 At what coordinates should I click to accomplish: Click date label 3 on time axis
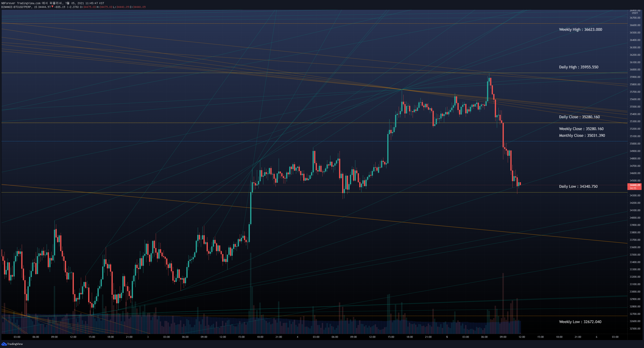point(148,337)
